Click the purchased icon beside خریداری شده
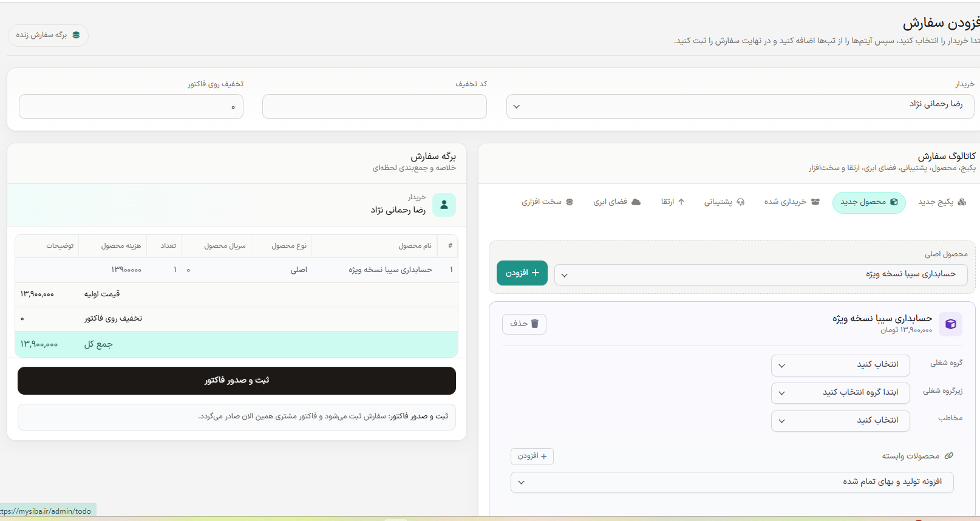 815,202
